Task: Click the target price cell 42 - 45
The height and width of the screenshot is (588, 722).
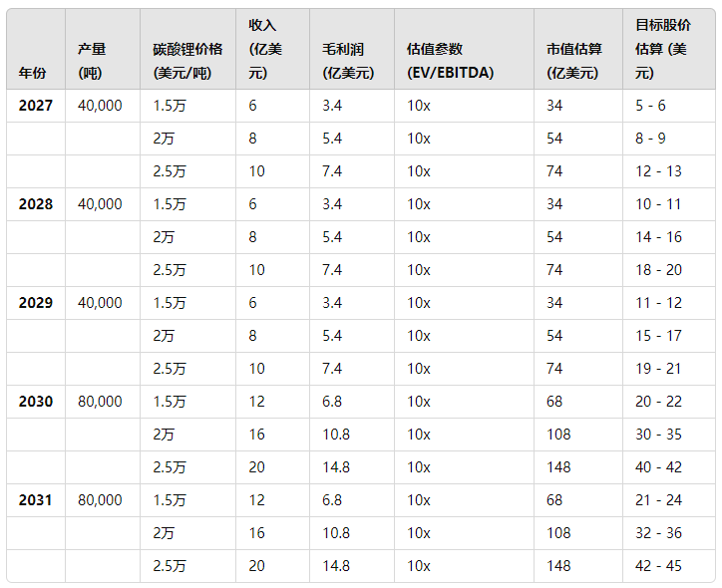Action: [658, 566]
